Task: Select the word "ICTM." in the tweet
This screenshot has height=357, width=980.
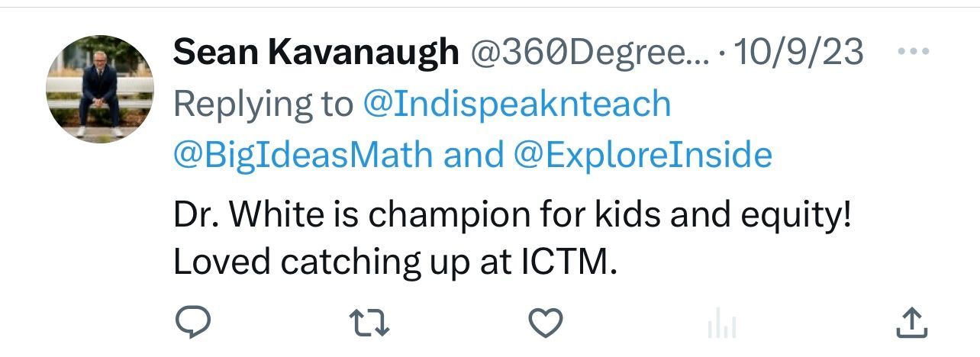Action: [x=569, y=262]
